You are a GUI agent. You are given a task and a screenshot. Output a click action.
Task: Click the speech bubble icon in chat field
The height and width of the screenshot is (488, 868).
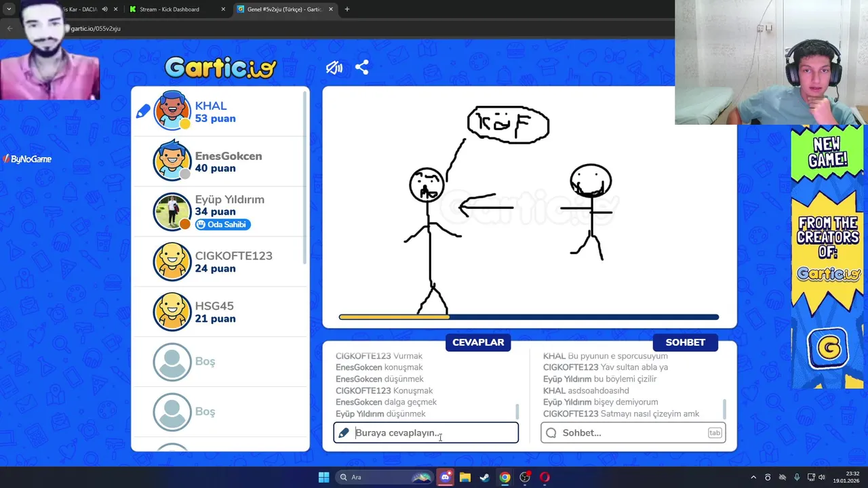[551, 432]
